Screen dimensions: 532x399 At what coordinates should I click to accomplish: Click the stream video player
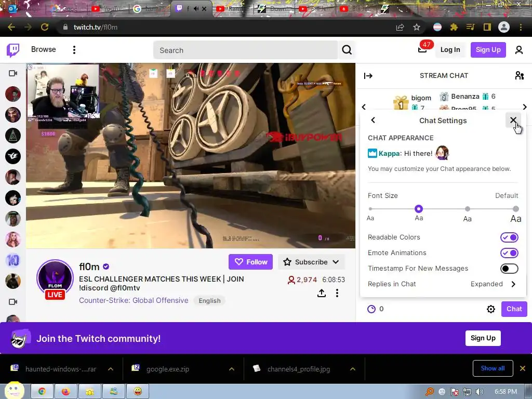[191, 156]
